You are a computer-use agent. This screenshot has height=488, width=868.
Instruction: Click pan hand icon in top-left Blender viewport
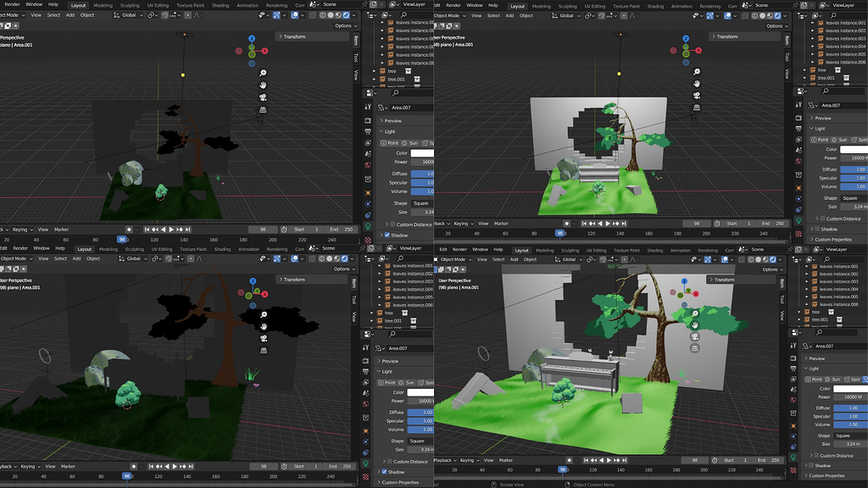click(x=264, y=85)
